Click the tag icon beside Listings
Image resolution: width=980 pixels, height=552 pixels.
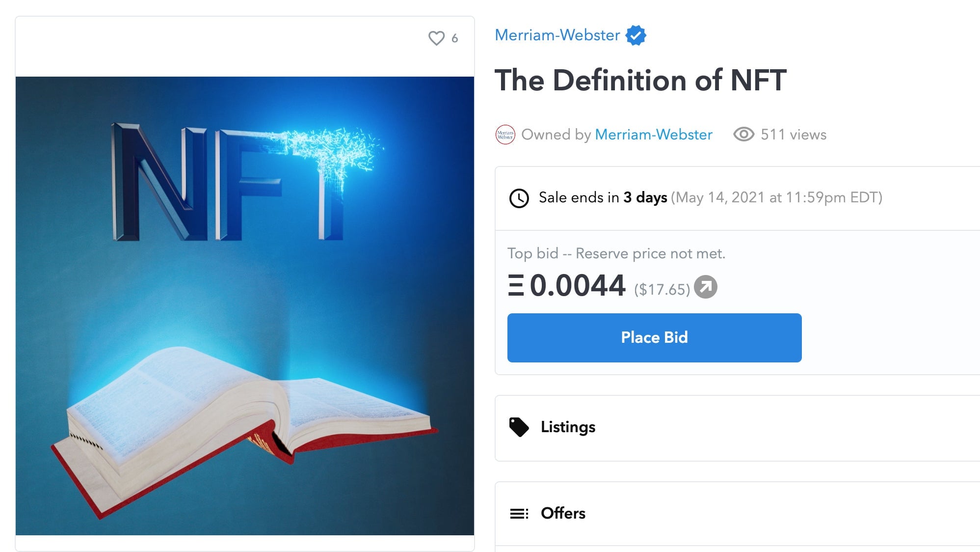pyautogui.click(x=519, y=427)
